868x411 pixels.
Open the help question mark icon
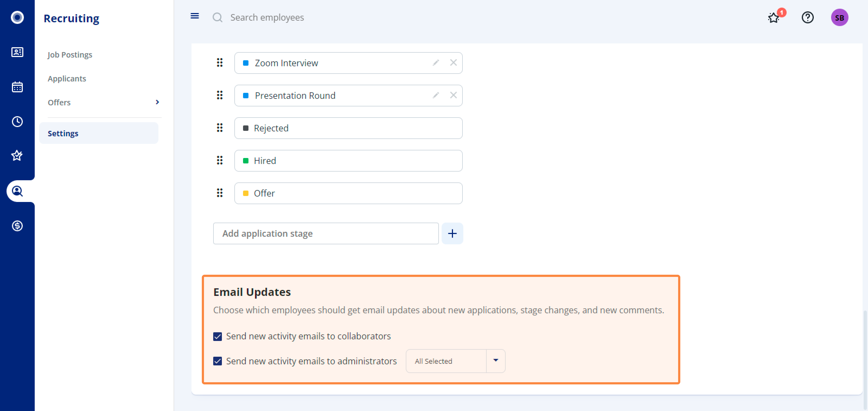807,17
